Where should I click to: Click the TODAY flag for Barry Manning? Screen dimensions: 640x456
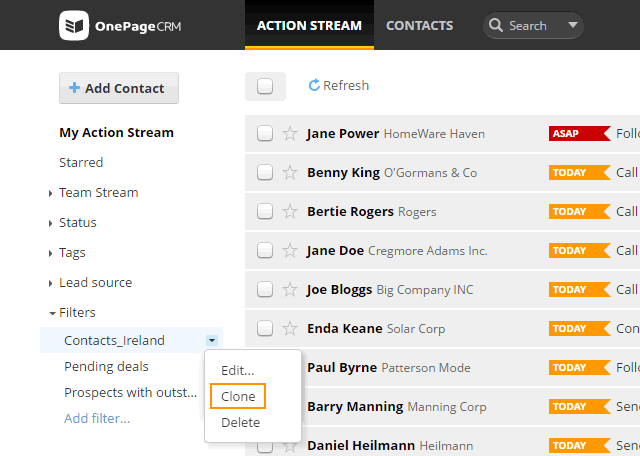580,407
